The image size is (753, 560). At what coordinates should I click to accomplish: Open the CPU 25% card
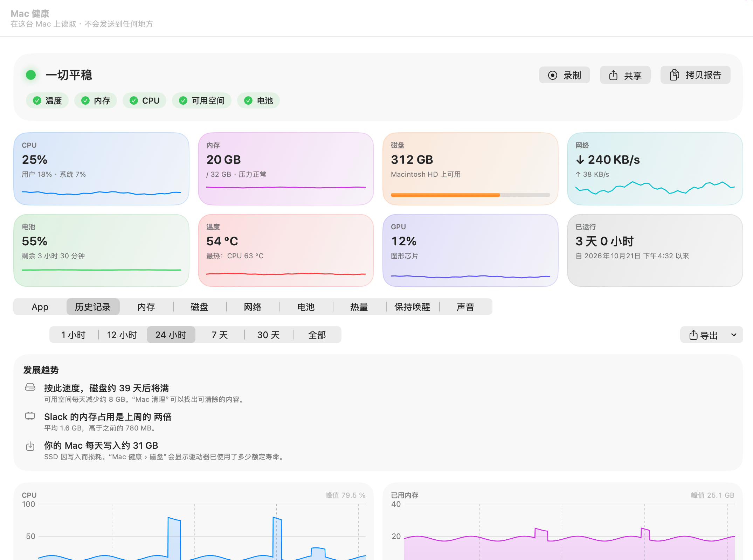[101, 169]
